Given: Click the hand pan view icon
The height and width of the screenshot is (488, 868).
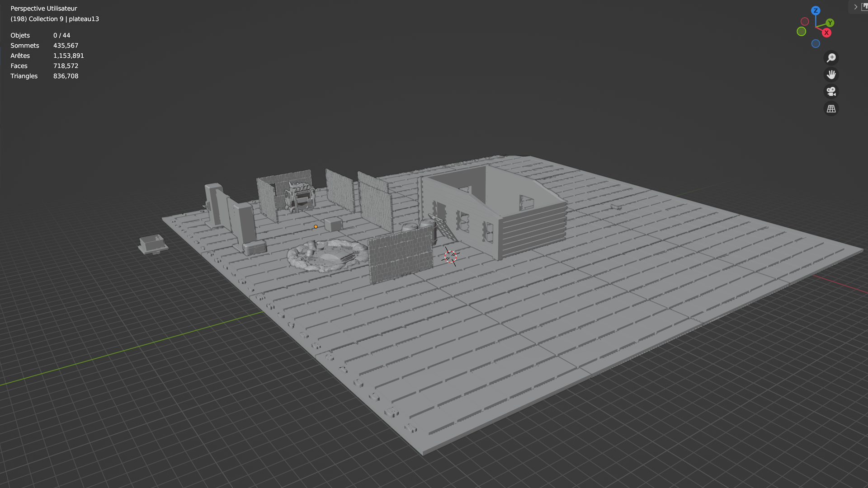Looking at the screenshot, I should pyautogui.click(x=831, y=75).
